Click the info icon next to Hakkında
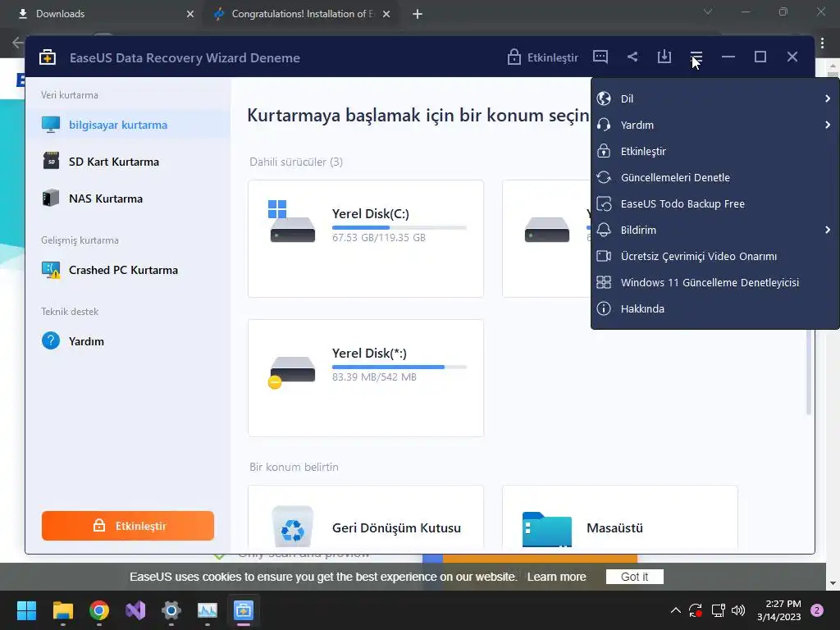840x630 pixels. (604, 308)
